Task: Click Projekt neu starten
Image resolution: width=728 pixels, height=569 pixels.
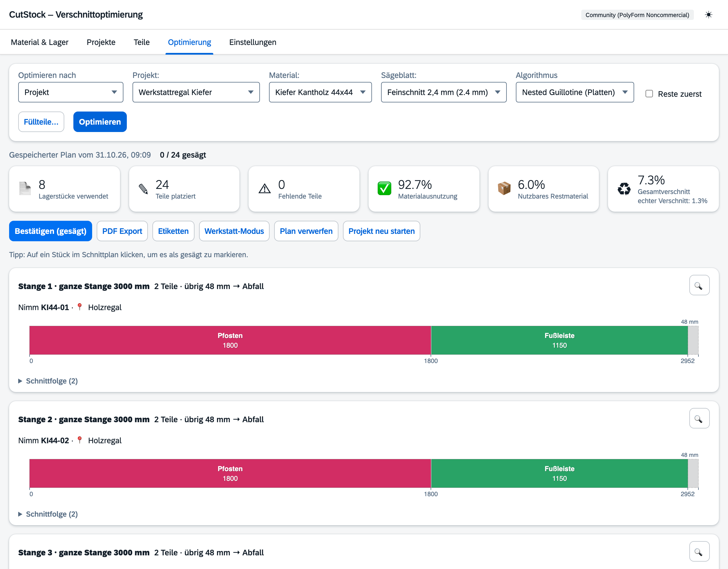Action: [381, 231]
